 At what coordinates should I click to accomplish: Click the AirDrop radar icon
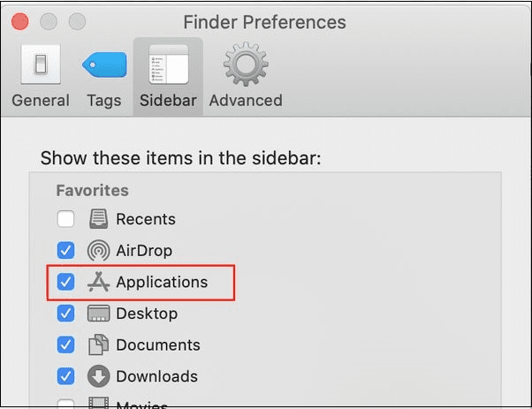pyautogui.click(x=99, y=251)
